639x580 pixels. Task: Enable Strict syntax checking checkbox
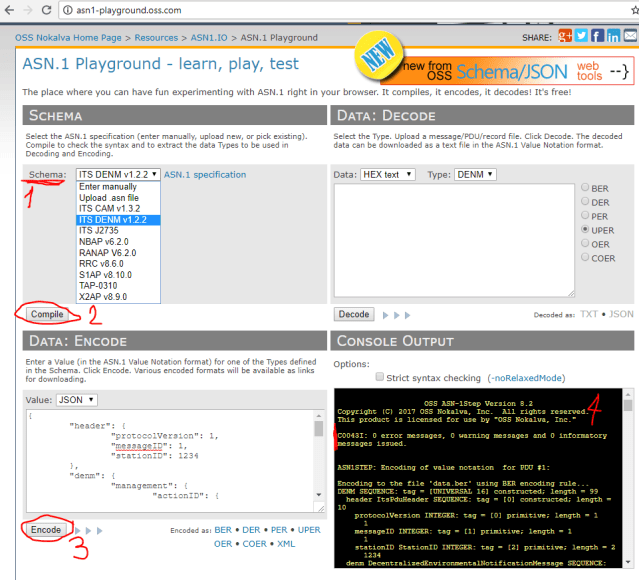click(x=380, y=378)
